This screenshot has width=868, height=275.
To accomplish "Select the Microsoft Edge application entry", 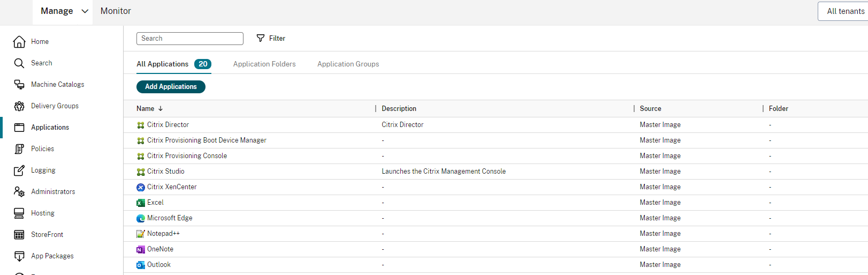I will point(170,218).
